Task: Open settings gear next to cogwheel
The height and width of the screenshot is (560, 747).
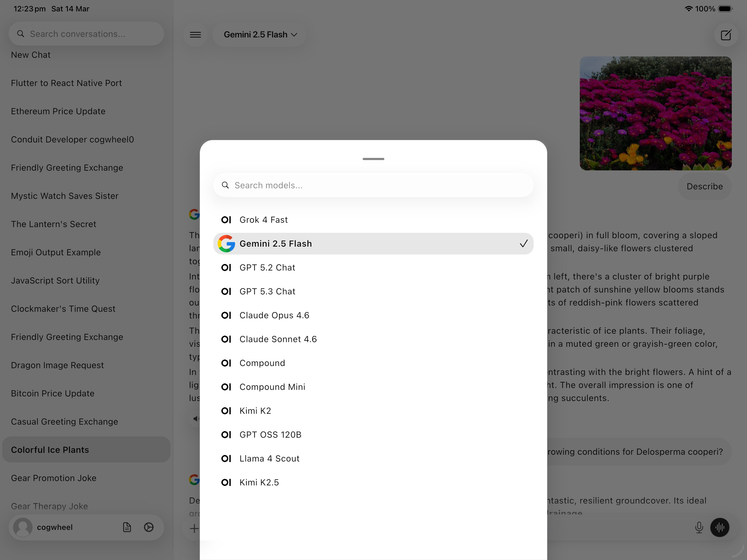Action: [x=148, y=527]
